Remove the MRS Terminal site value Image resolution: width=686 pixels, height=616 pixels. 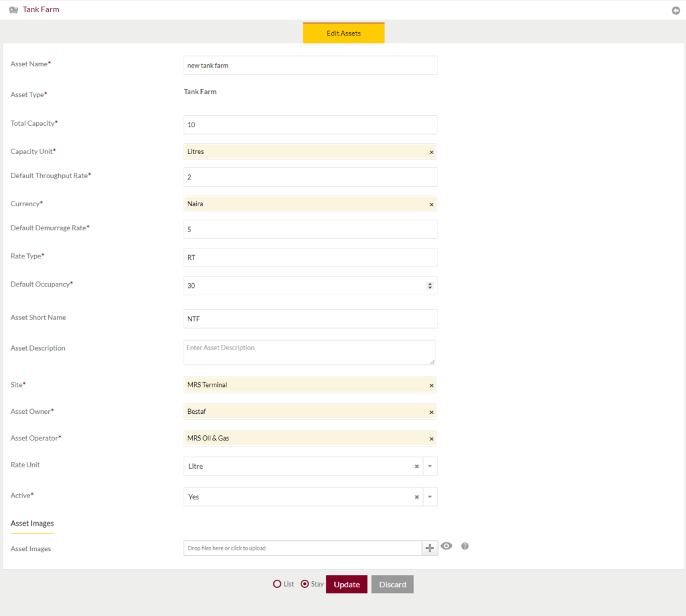pos(431,385)
